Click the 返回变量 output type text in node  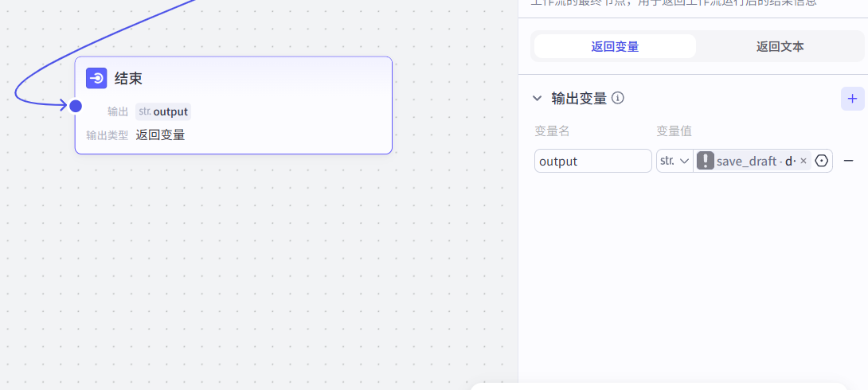tap(160, 135)
